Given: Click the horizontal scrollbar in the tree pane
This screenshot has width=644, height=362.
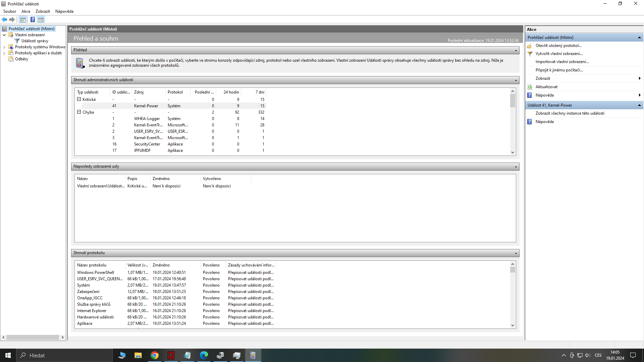Looking at the screenshot, I should click(x=33, y=337).
